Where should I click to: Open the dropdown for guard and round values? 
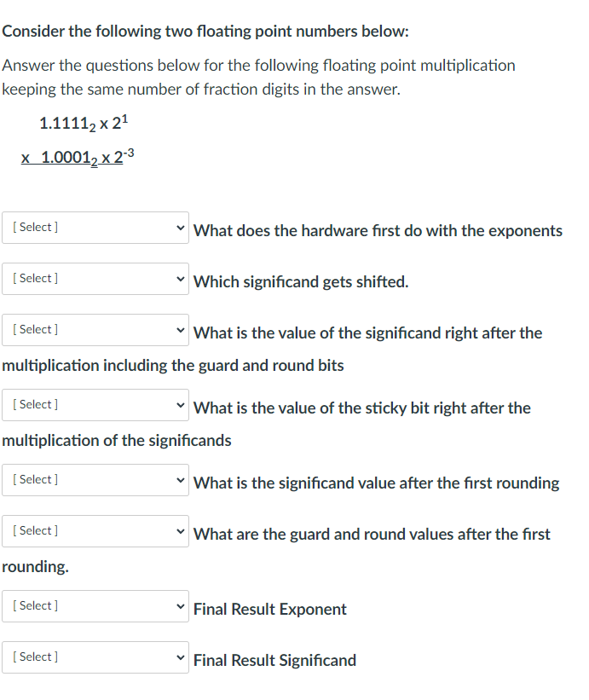(x=94, y=530)
